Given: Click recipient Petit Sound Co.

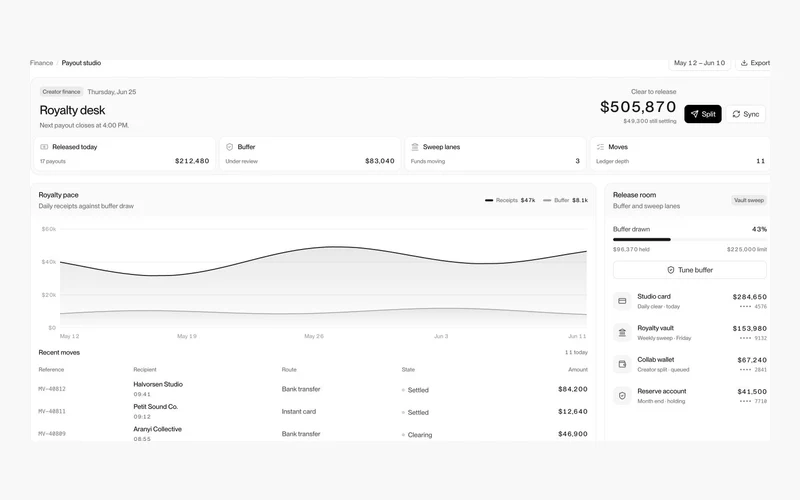Looking at the screenshot, I should point(156,407).
